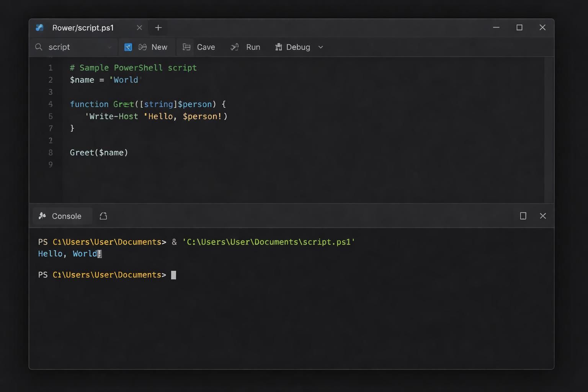The height and width of the screenshot is (392, 588).
Task: Click '[string]' type in function declaration
Action: [x=158, y=104]
